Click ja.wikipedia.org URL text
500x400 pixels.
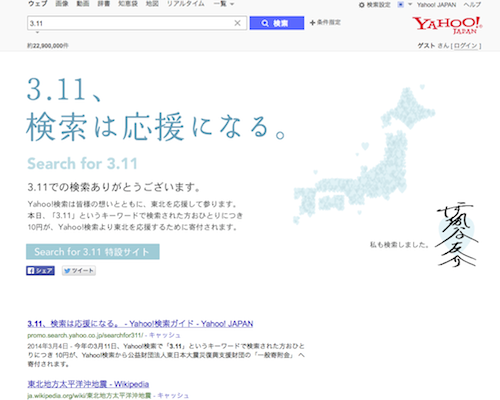click(89, 395)
